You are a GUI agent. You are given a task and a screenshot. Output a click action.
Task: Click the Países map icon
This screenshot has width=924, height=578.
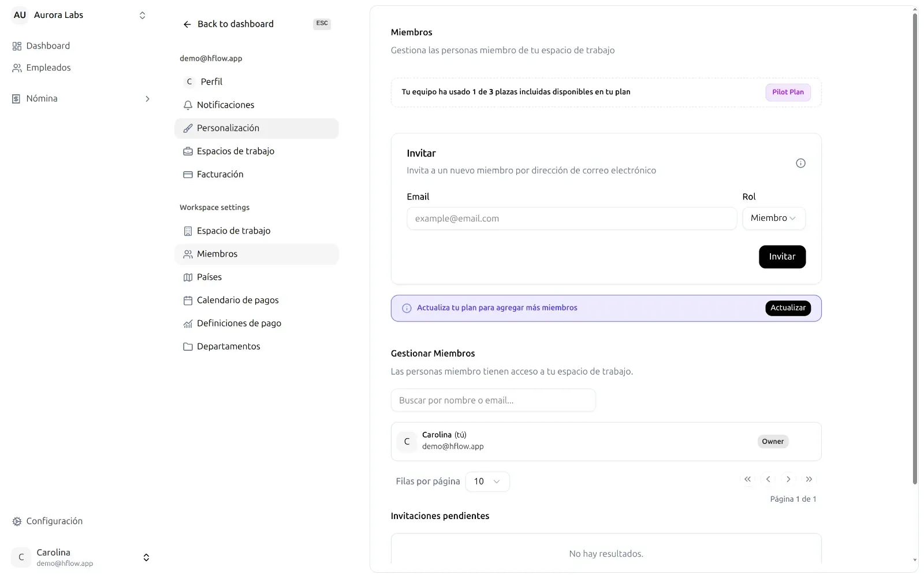click(x=188, y=277)
